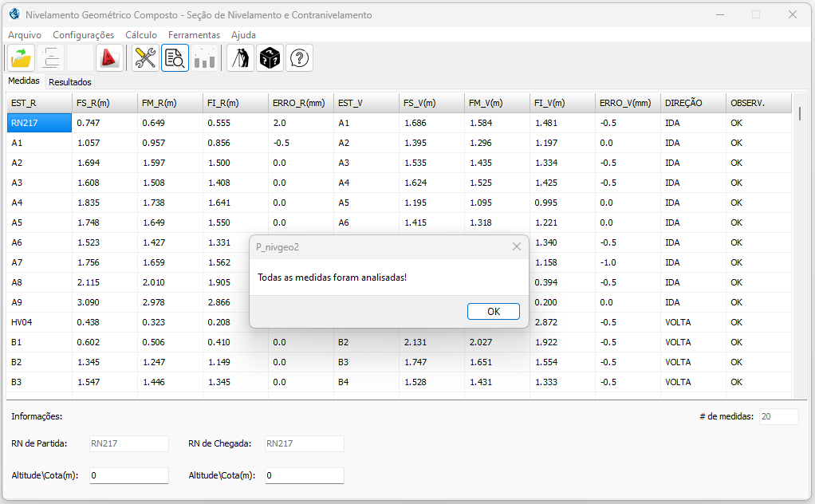Click the vertical scrollbar thumb of the table

pyautogui.click(x=799, y=113)
